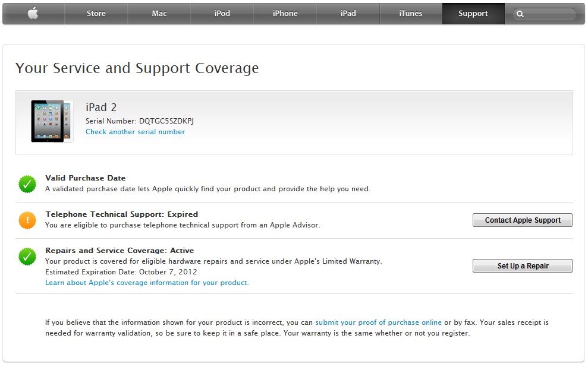
Task: Go to the iPhone section
Action: point(285,14)
